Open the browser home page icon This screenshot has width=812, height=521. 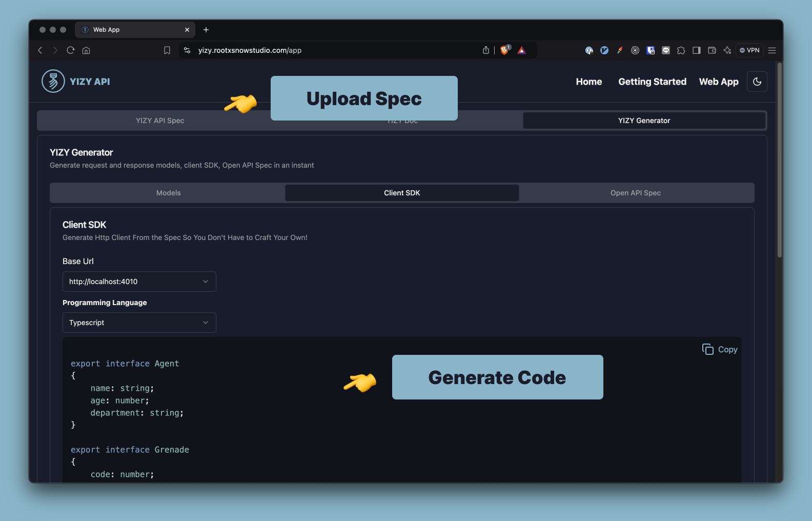click(86, 50)
